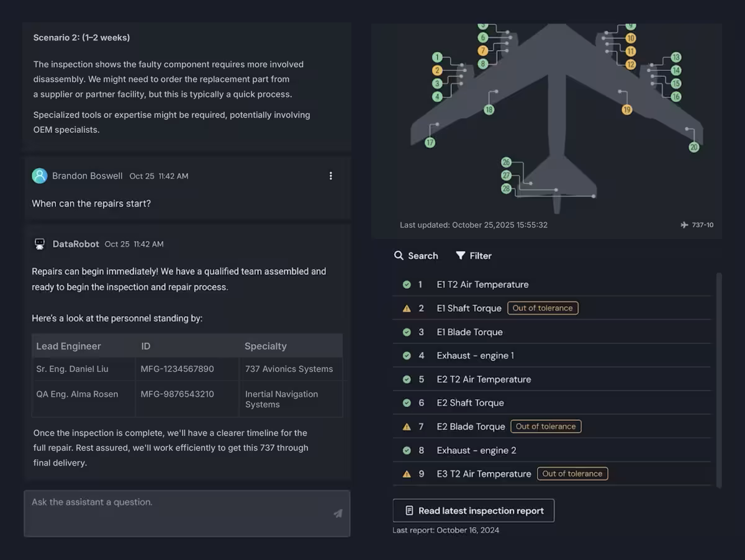Select wingtip sensor marker 17
The image size is (745, 560).
point(430,143)
